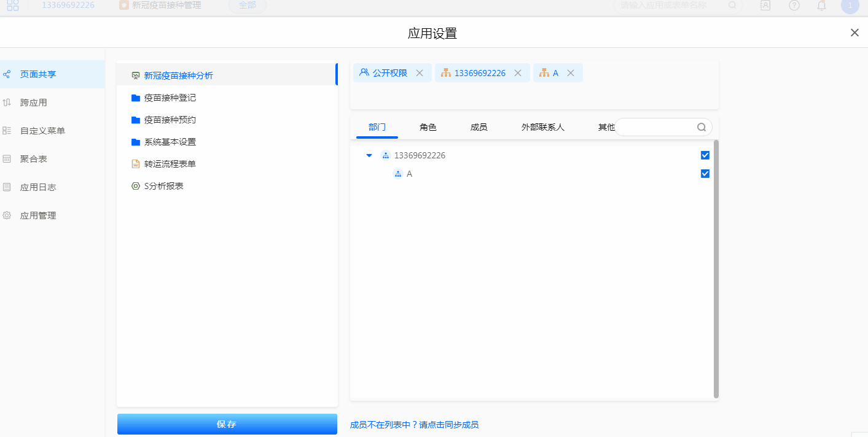Click the 保存 button
This screenshot has height=437, width=868.
point(227,424)
